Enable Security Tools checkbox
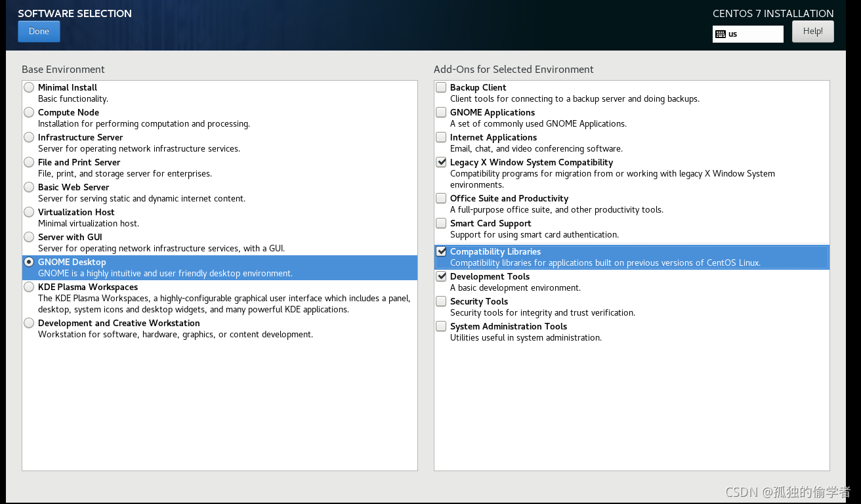Image resolution: width=861 pixels, height=504 pixels. click(x=441, y=301)
